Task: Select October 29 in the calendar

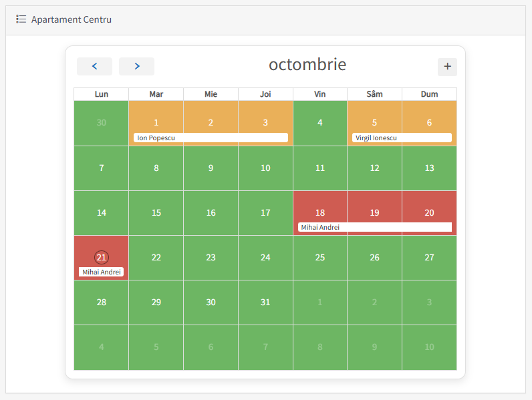Action: 156,303
